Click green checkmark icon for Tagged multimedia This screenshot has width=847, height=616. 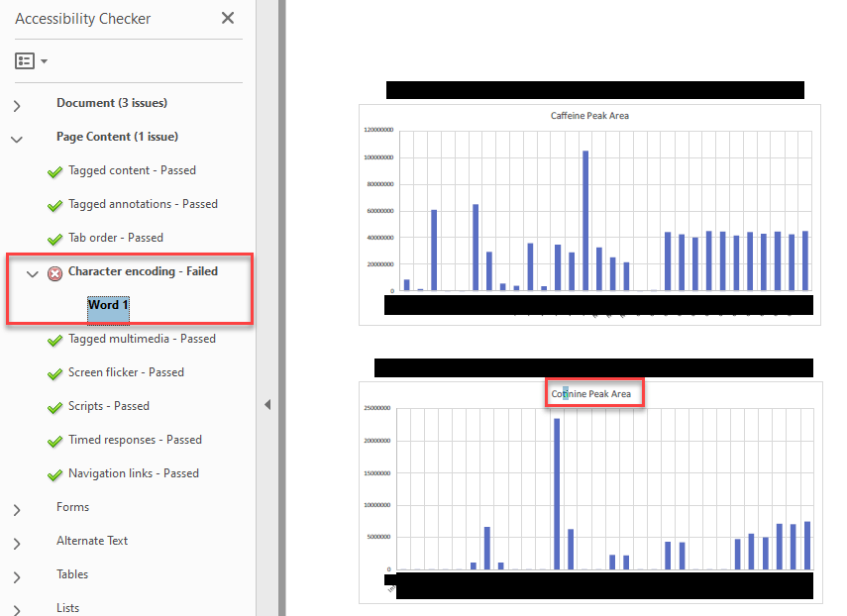pos(54,341)
